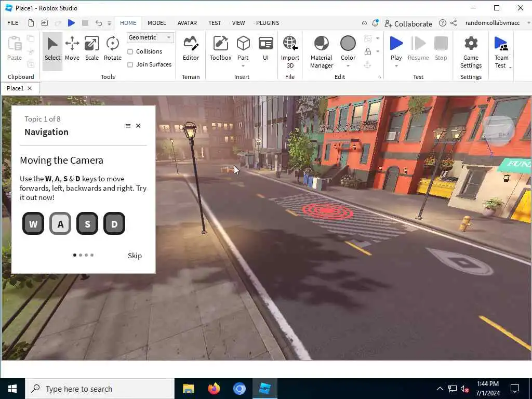Switch to the PLUGINS tab
Screen dimensions: 532x399
tap(268, 23)
